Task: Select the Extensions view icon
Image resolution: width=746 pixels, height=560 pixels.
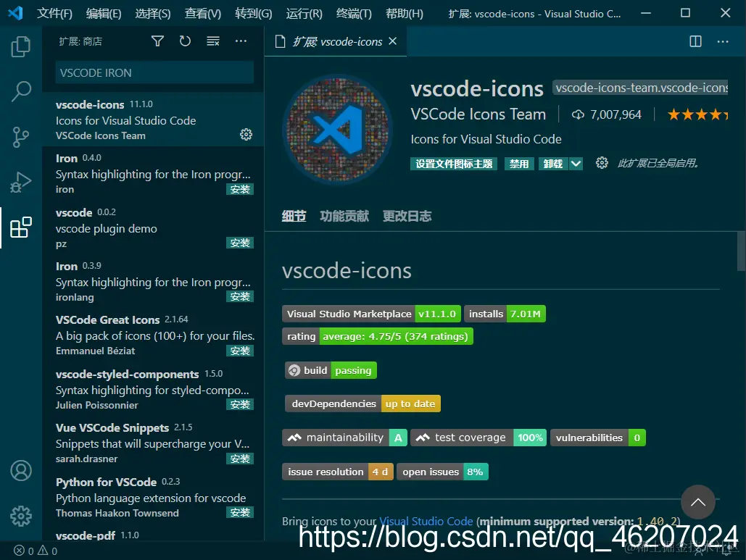Action: [21, 227]
